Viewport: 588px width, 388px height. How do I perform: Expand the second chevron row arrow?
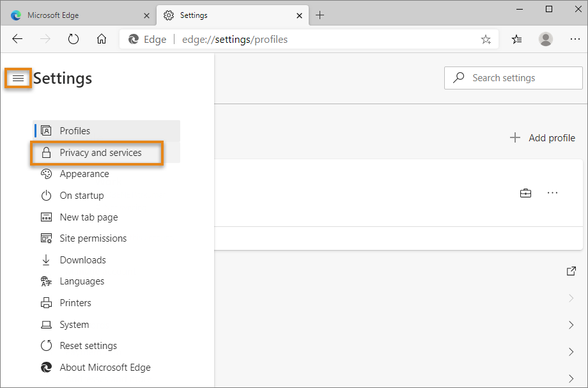coord(571,325)
